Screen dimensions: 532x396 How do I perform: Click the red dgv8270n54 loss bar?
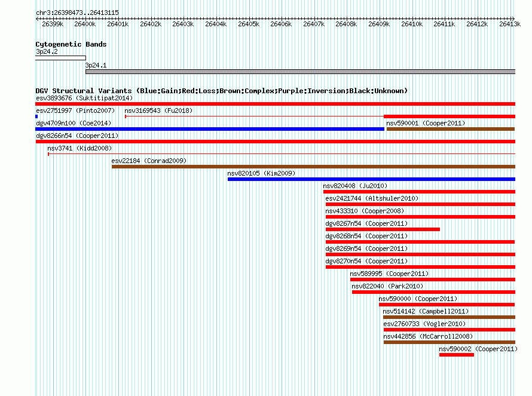tap(420, 267)
